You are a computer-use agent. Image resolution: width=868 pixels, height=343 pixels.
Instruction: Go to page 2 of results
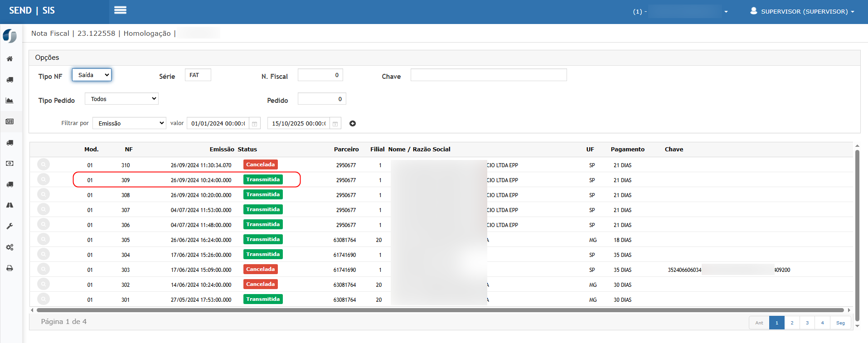click(792, 323)
